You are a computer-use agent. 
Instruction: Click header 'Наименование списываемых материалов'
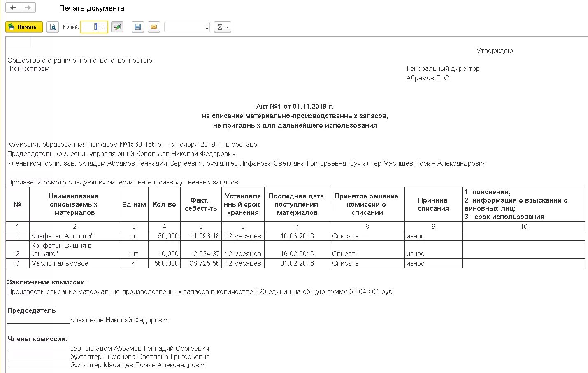coord(74,204)
